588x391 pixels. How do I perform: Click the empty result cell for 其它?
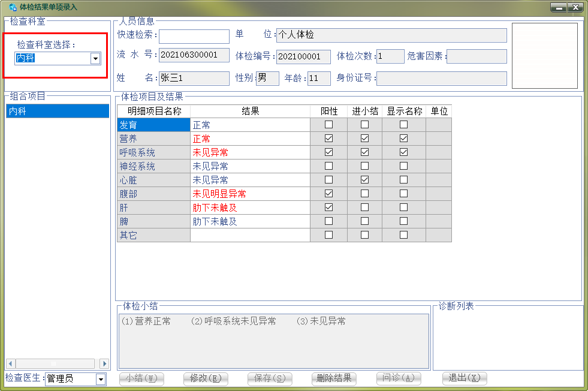click(250, 235)
